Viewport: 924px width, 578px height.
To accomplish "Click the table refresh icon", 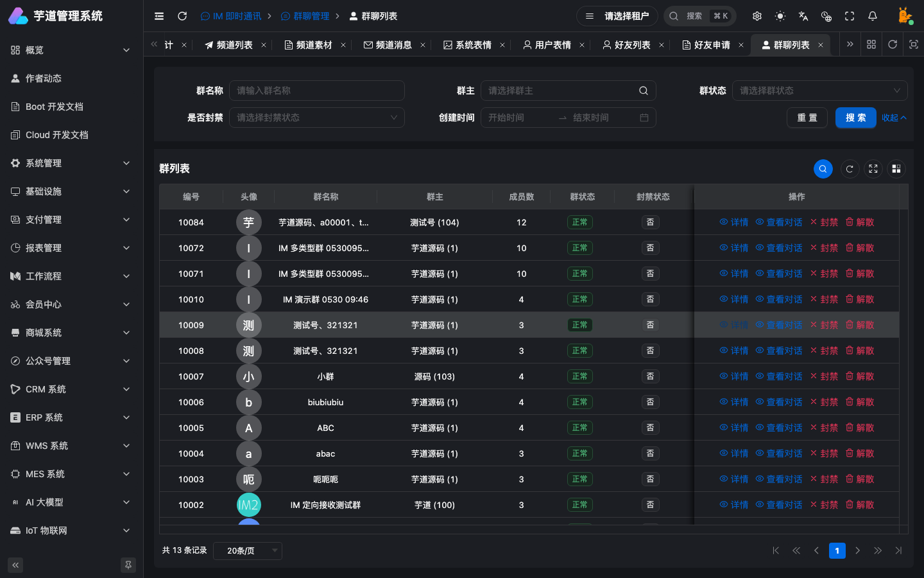I will [850, 169].
